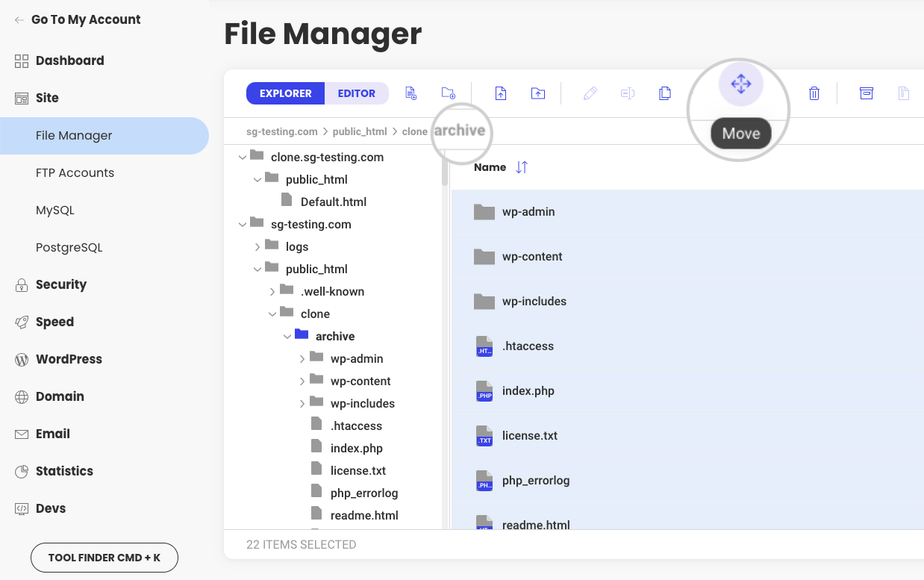This screenshot has height=580, width=924.
Task: Open FTP Accounts in sidebar
Action: [75, 173]
